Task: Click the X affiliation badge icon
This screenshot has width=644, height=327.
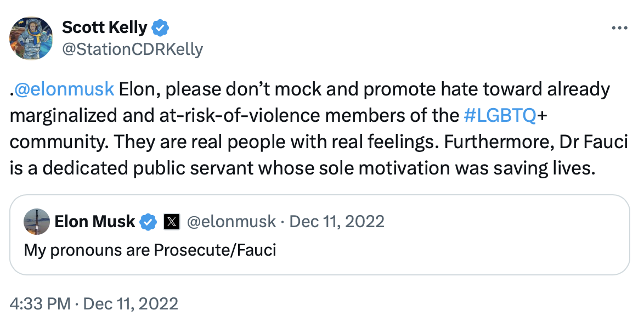Action: (172, 222)
